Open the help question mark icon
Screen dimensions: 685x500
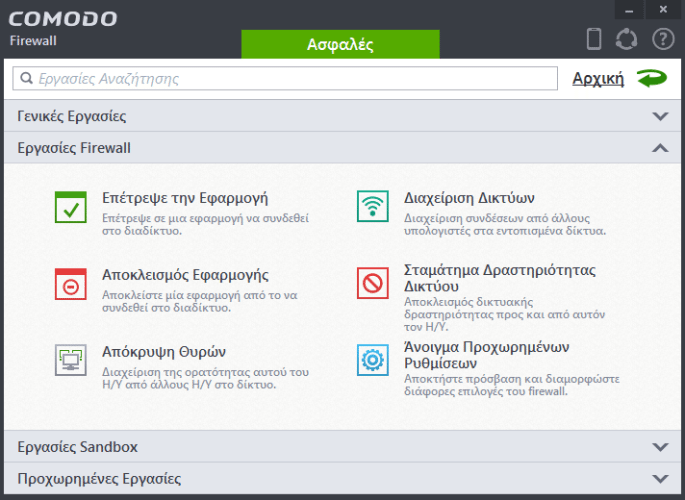tap(663, 39)
